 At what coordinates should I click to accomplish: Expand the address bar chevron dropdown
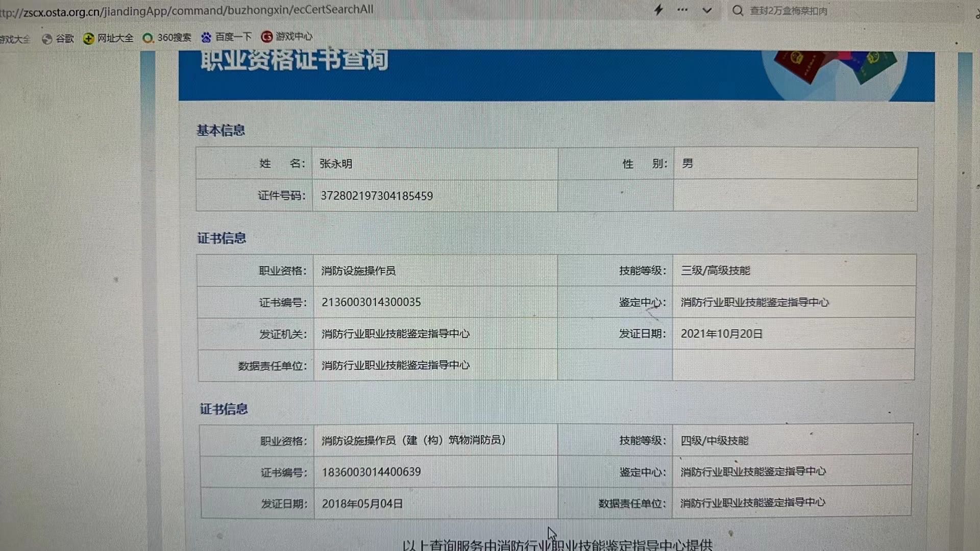pyautogui.click(x=707, y=10)
